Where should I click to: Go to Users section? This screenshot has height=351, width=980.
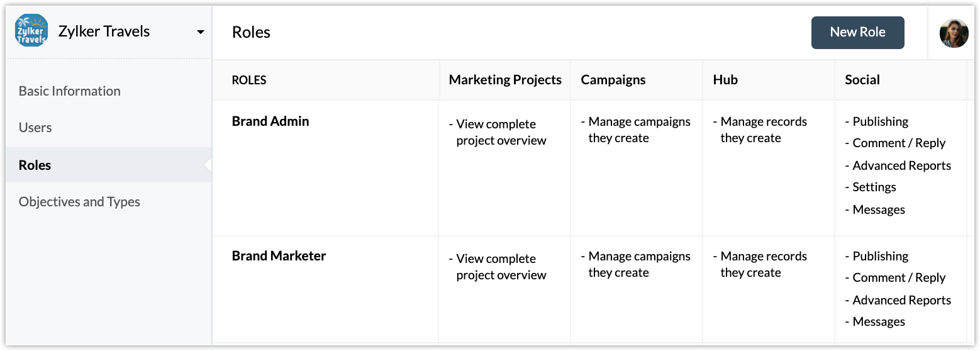pyautogui.click(x=35, y=127)
